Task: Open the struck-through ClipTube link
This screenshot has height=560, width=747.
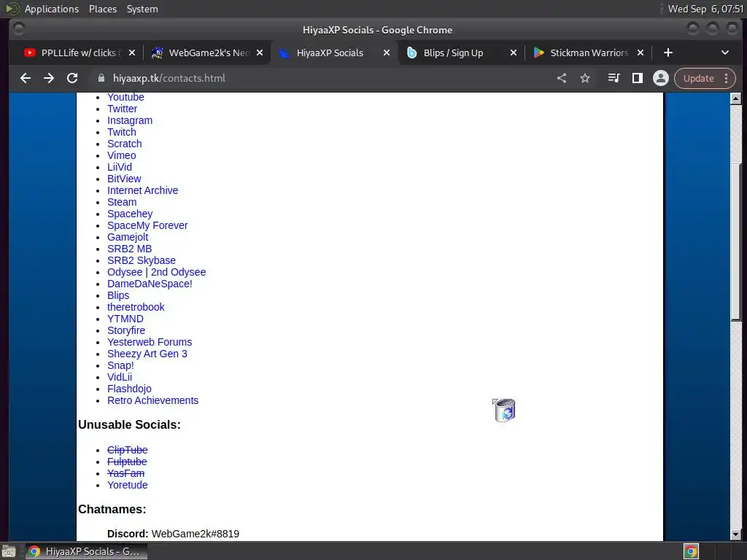Action: [127, 450]
